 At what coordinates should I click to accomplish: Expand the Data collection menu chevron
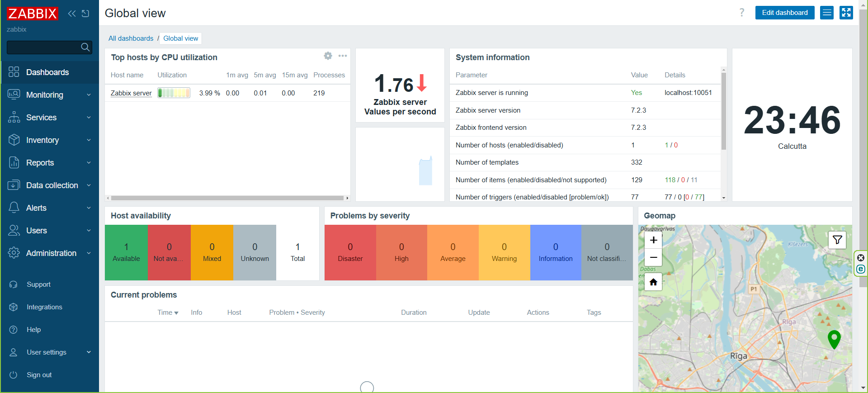(x=89, y=185)
